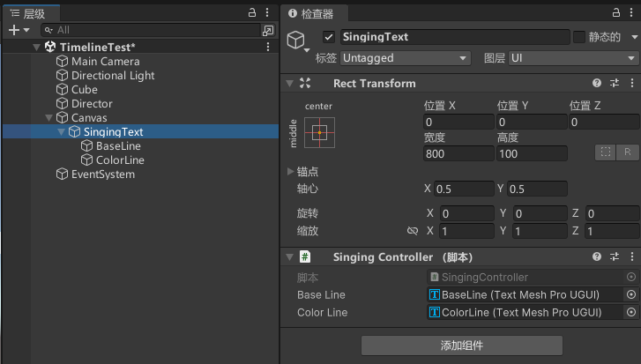Open the anchor presets box in Rect Transform
This screenshot has height=364, width=641.
318,132
